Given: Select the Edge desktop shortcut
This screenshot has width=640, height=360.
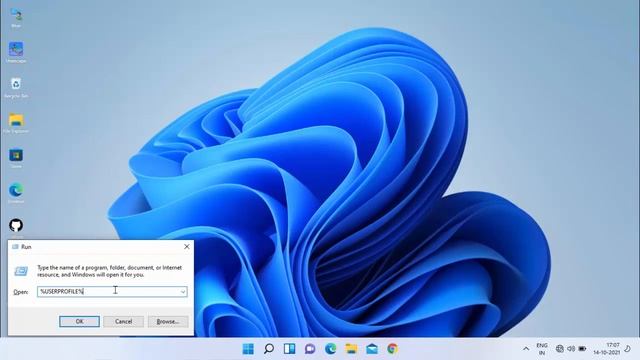Looking at the screenshot, I should pyautogui.click(x=16, y=193).
